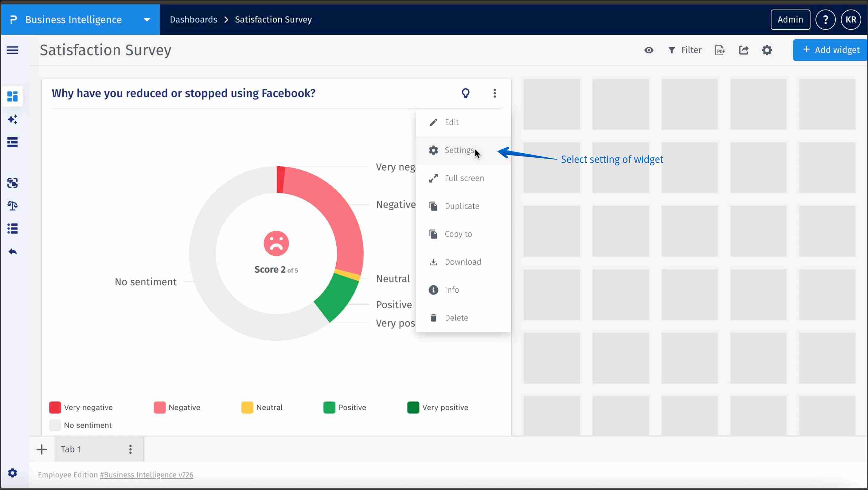Open dashboard settings gear in header

[x=767, y=50]
